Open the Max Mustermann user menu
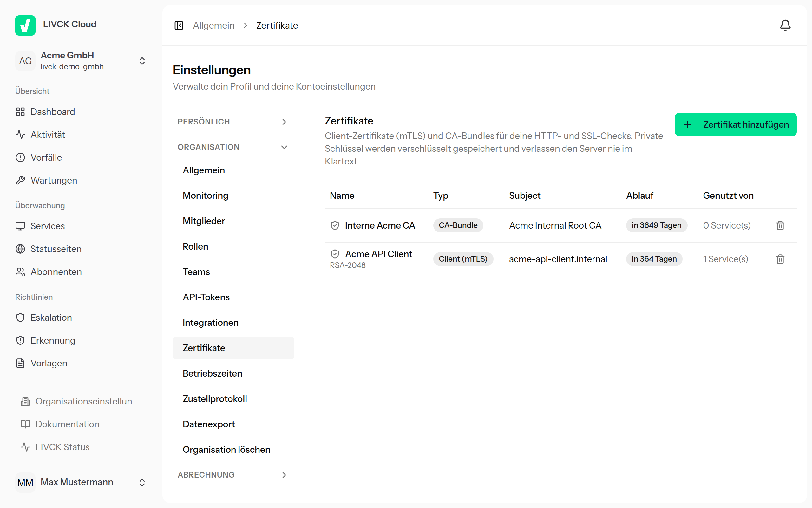This screenshot has width=812, height=508. [x=81, y=483]
